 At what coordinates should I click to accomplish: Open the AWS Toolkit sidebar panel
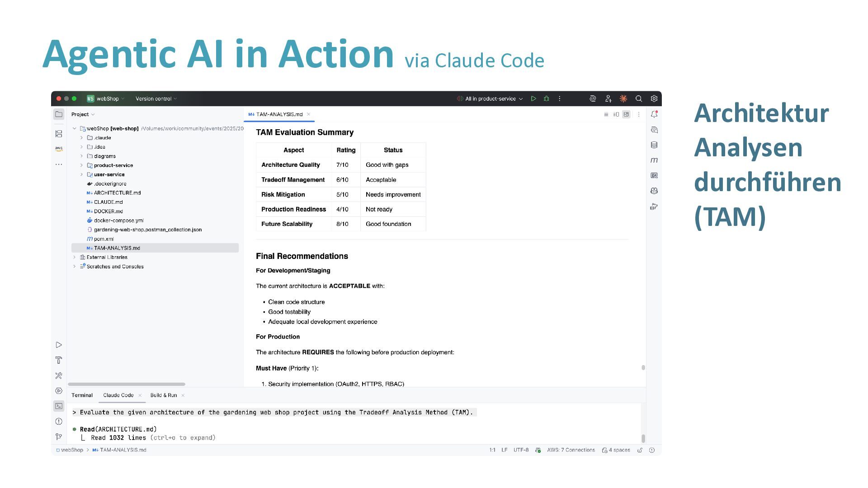(59, 148)
